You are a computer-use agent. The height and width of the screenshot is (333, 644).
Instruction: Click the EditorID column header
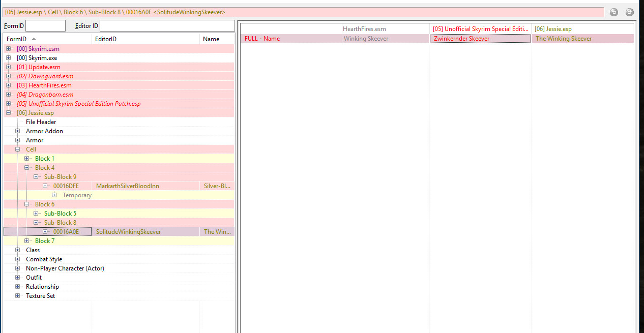point(146,39)
